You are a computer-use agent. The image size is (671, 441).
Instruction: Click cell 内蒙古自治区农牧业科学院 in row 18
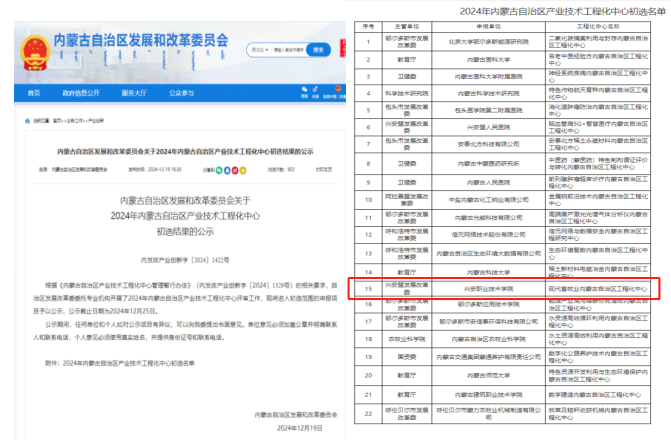coord(489,339)
